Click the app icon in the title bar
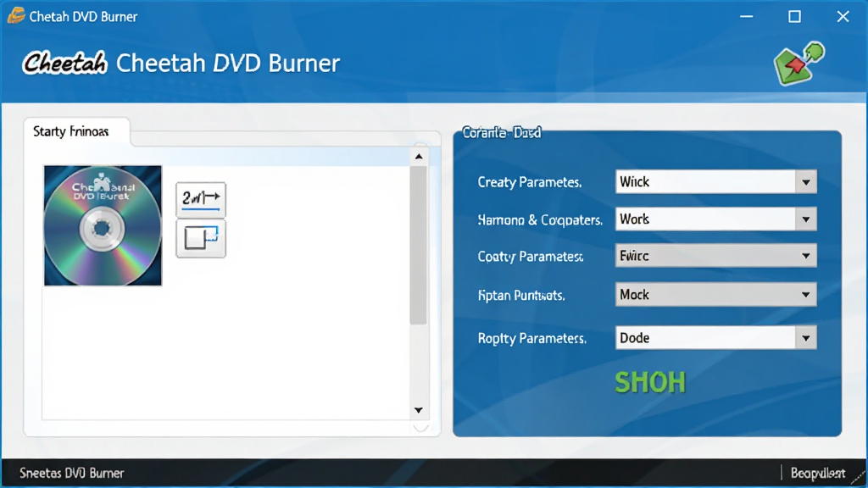The width and height of the screenshot is (868, 488). click(16, 15)
